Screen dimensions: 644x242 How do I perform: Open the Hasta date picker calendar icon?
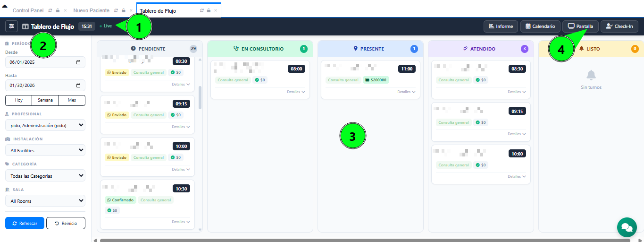click(x=78, y=86)
